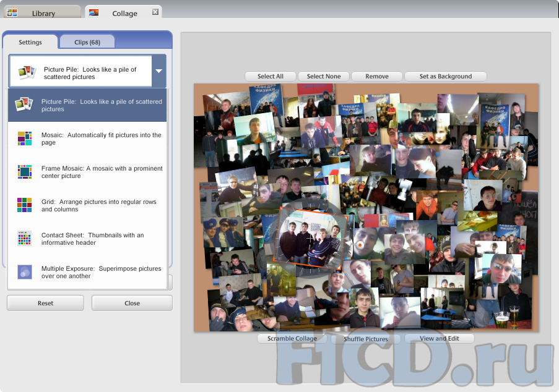Click the orange rotate handle on selected photo

pos(360,245)
